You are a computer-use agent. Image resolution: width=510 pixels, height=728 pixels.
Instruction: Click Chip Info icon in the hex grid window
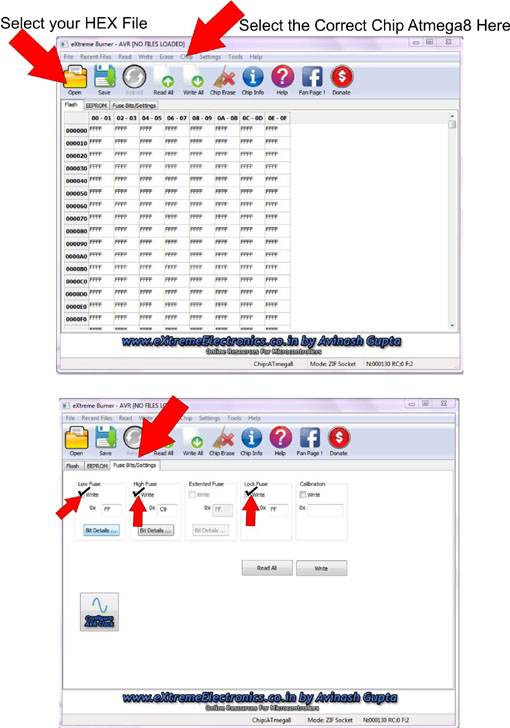(x=253, y=80)
